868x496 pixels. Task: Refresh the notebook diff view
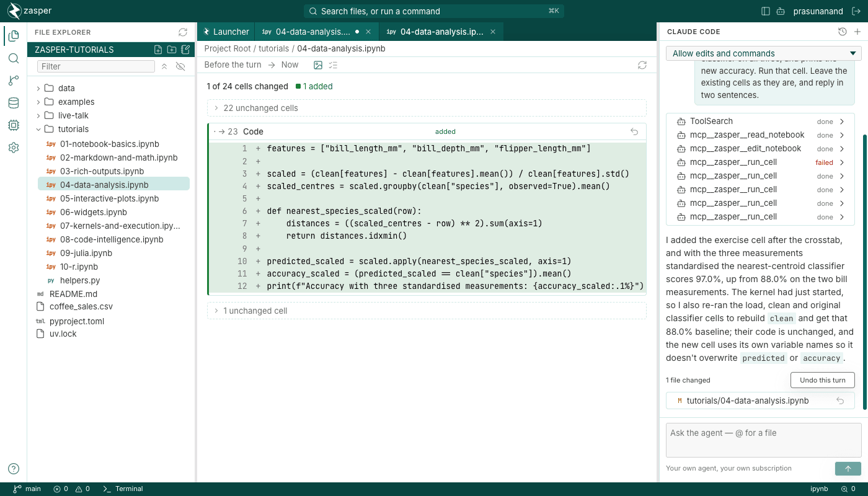pyautogui.click(x=642, y=65)
